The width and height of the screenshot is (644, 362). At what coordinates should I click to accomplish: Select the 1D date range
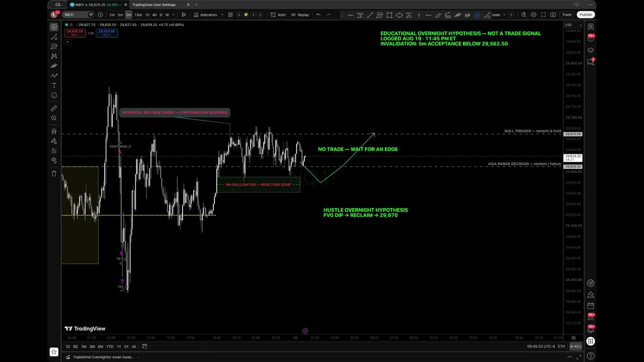coord(68,346)
